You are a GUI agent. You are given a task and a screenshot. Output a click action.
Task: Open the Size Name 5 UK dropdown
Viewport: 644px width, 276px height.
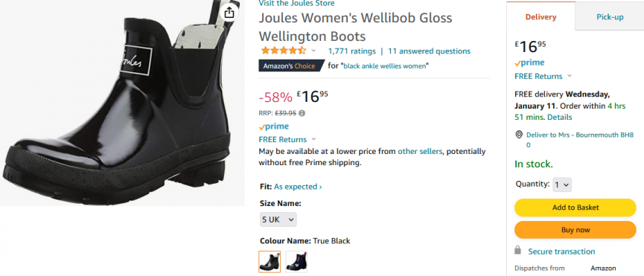(x=278, y=219)
